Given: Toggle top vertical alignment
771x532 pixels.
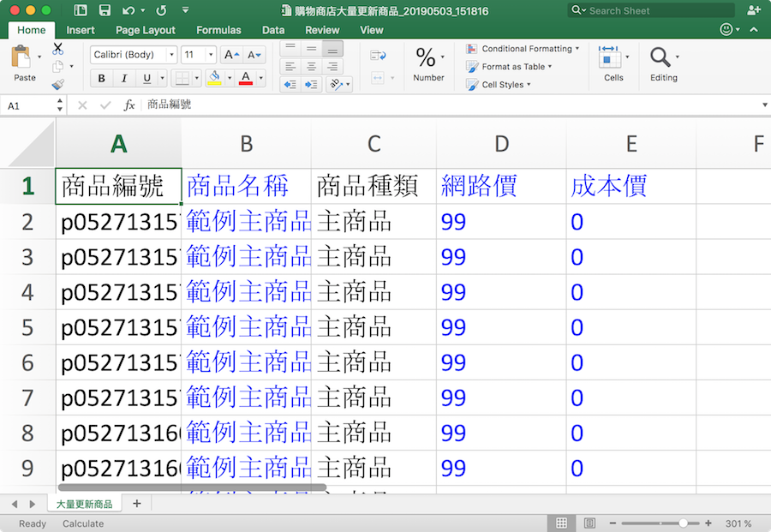Looking at the screenshot, I should pyautogui.click(x=290, y=48).
